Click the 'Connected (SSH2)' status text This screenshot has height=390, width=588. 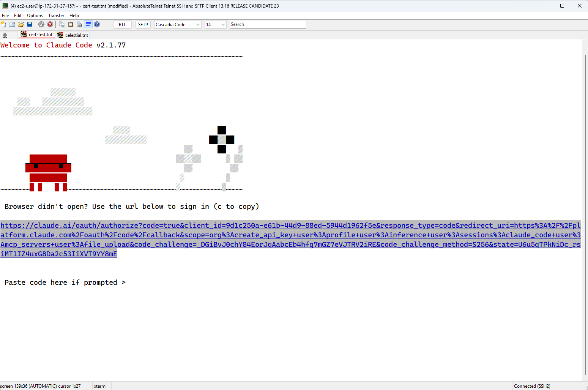pyautogui.click(x=532, y=386)
